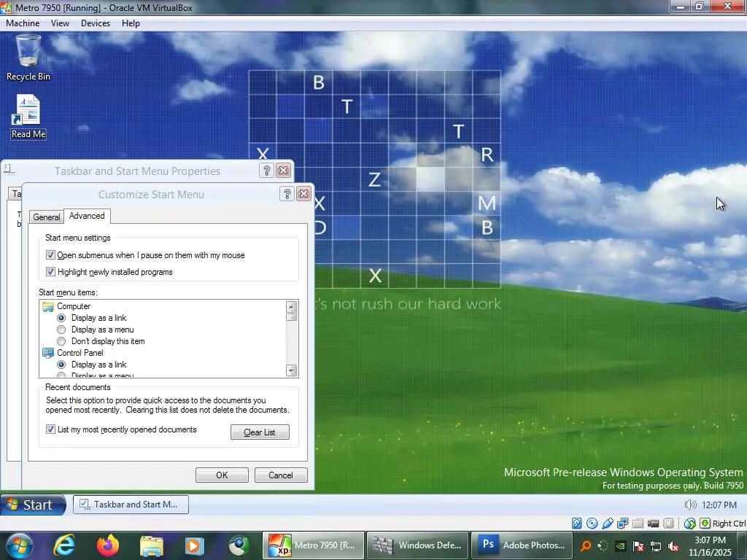The width and height of the screenshot is (747, 560).
Task: Click VirtualBox hard disk status icon
Action: pyautogui.click(x=576, y=524)
